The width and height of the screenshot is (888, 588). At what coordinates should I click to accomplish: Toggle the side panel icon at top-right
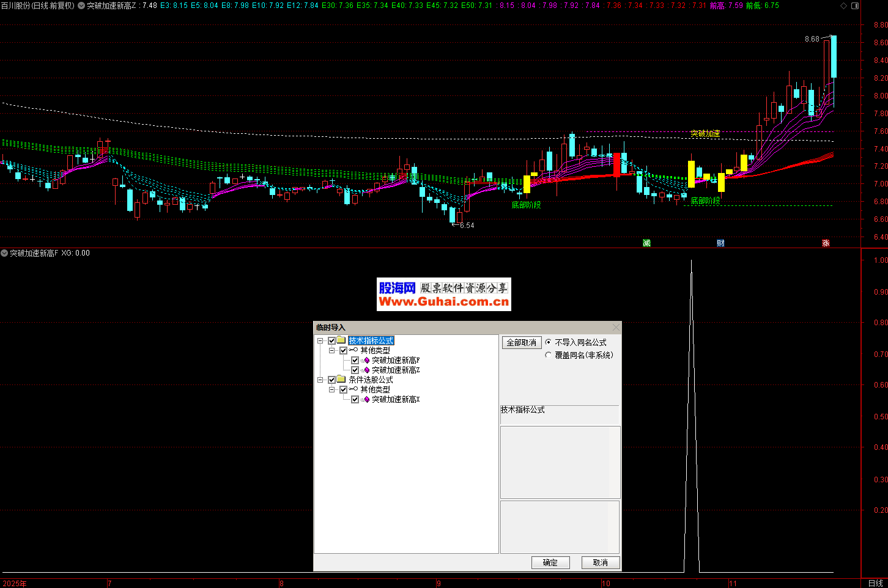[x=855, y=6]
